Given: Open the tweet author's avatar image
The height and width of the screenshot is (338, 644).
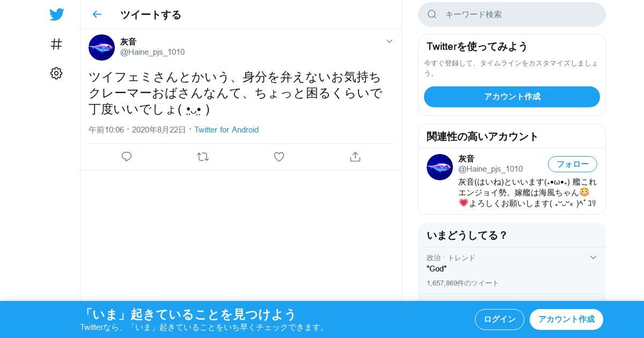Looking at the screenshot, I should tap(101, 47).
